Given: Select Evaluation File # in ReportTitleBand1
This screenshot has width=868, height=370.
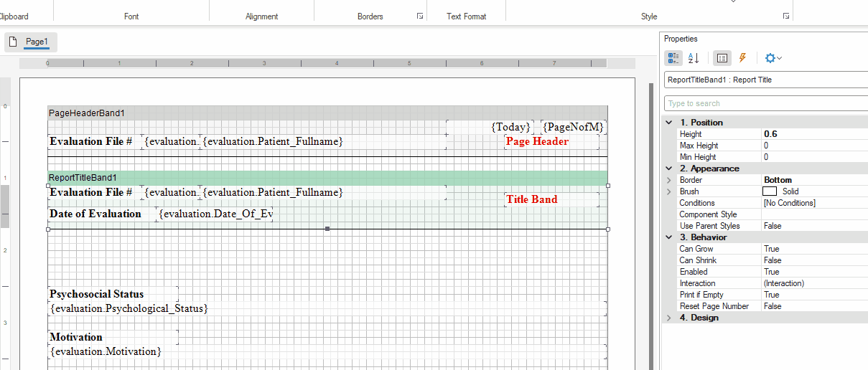Looking at the screenshot, I should coord(91,192).
